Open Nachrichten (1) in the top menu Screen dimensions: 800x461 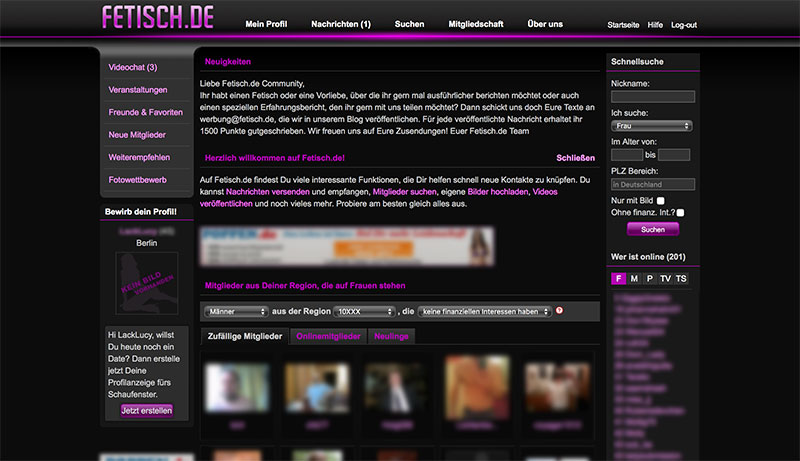[340, 23]
